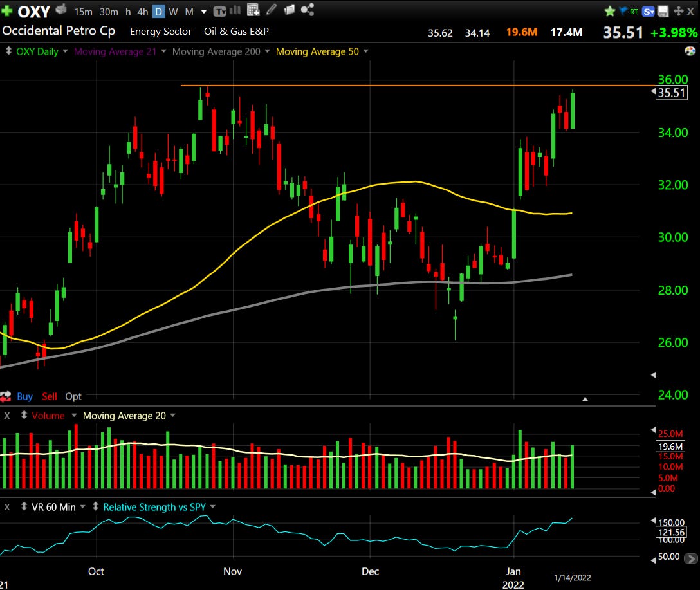Select the pencil drawing tools icon
Screen dimensions: 700x590
coord(272,10)
